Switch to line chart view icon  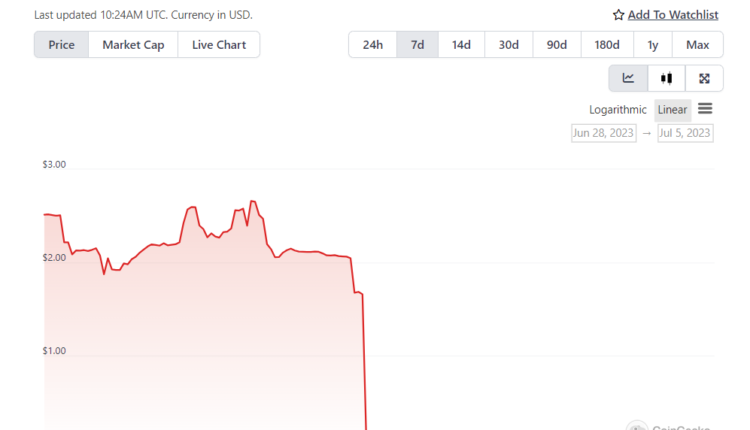(628, 78)
